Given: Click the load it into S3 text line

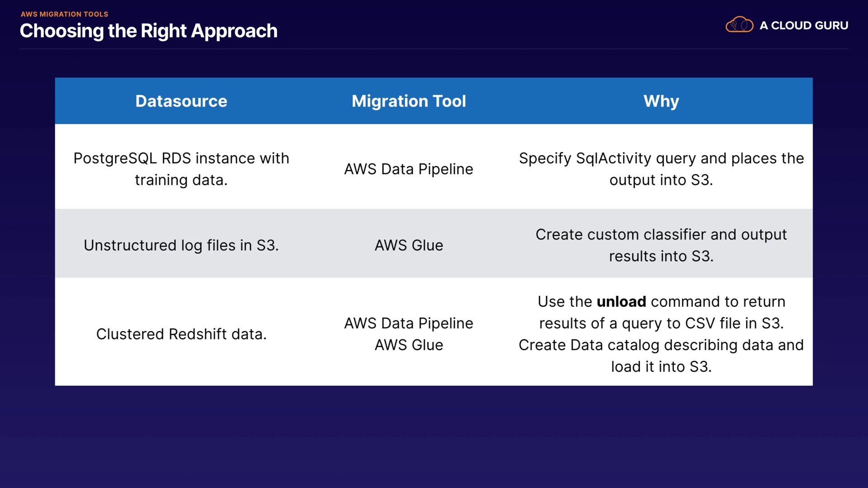Looking at the screenshot, I should tap(661, 367).
